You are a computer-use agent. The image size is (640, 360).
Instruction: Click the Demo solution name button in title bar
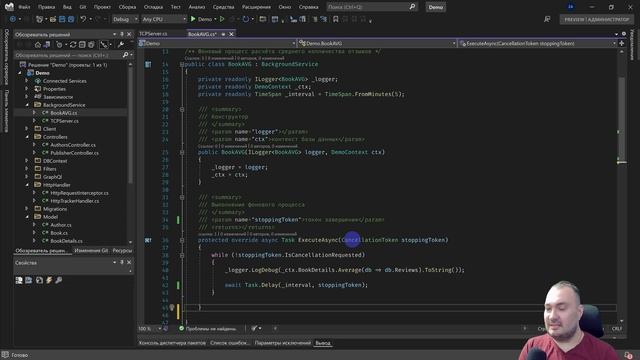436,7
